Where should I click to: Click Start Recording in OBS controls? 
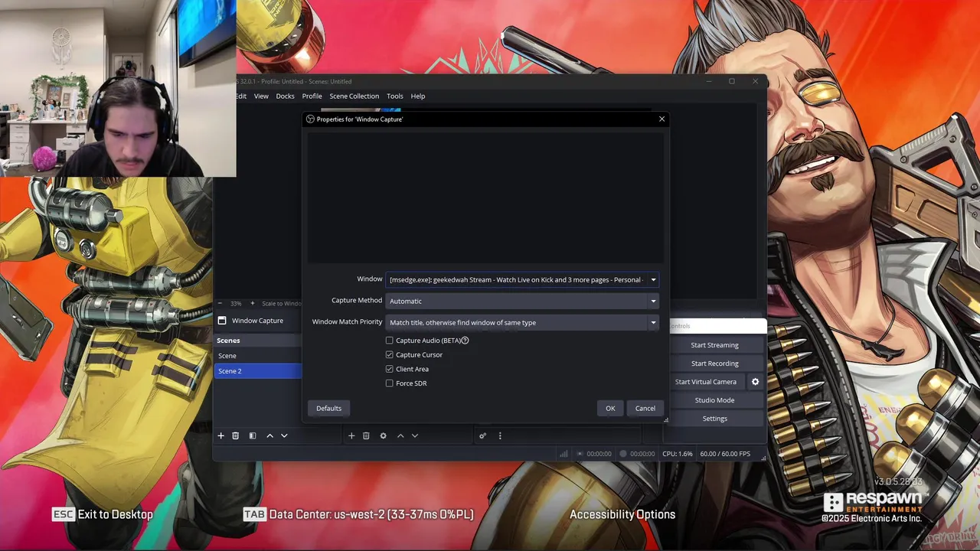tap(715, 364)
